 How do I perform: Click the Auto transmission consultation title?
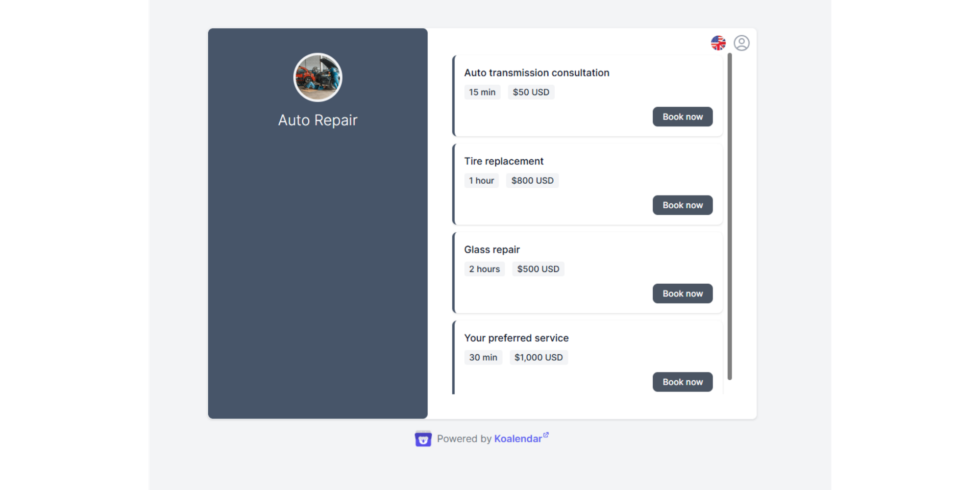click(537, 73)
